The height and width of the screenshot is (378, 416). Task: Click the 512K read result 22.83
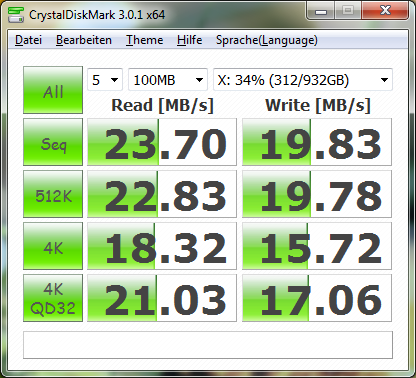[162, 194]
